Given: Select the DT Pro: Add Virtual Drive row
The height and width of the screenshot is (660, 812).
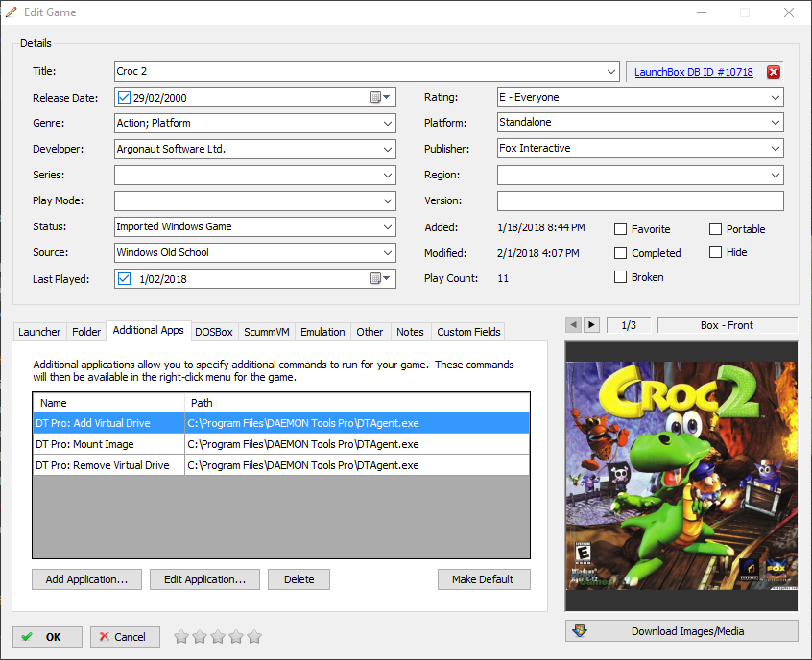Looking at the screenshot, I should [x=281, y=423].
